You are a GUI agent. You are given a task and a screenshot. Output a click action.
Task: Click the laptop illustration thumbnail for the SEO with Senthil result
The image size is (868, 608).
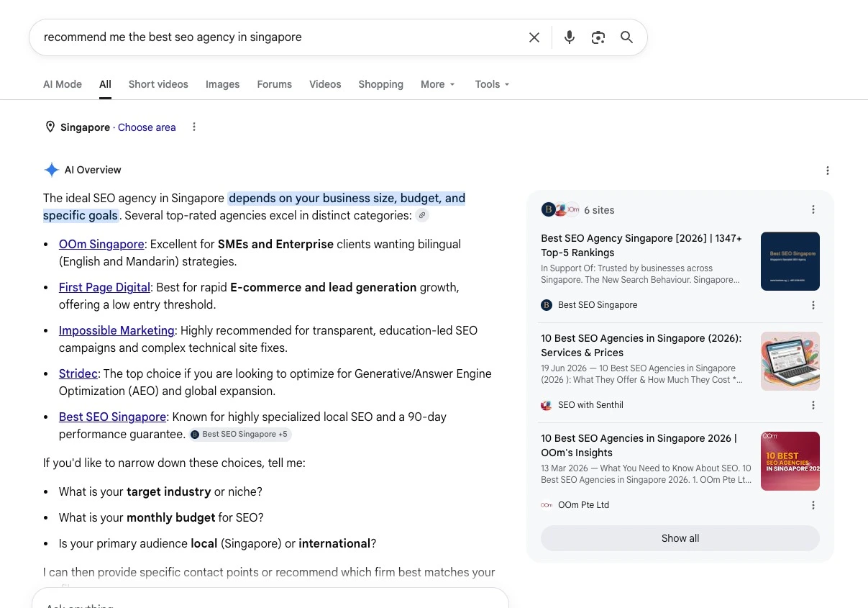coord(790,361)
